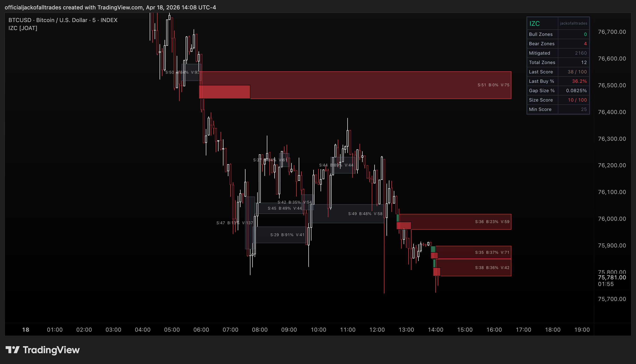
Task: Click the Total Zones value 12
Action: coord(584,62)
